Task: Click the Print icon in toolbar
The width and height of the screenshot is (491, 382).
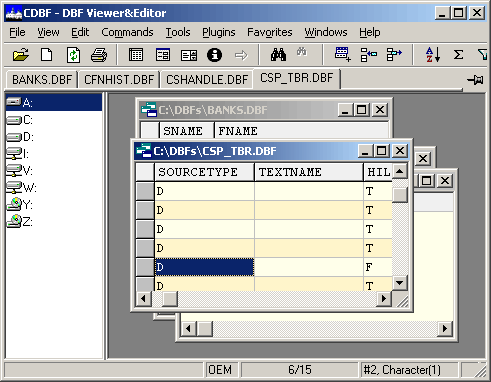Action: point(99,55)
